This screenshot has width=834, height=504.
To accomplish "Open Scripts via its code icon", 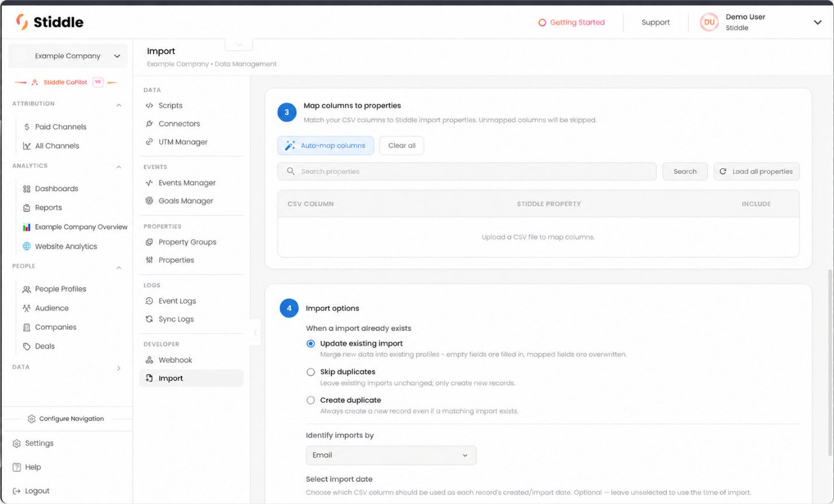I will click(x=149, y=105).
